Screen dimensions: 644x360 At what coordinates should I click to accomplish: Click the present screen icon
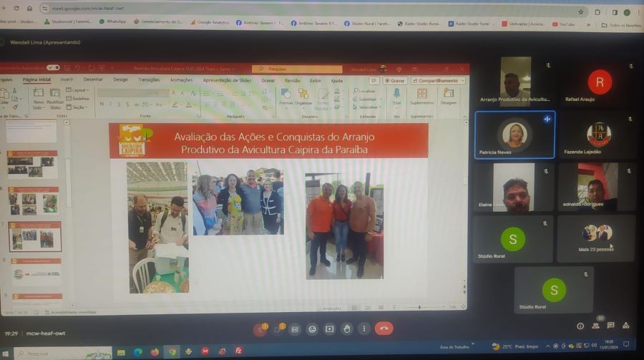(x=329, y=329)
